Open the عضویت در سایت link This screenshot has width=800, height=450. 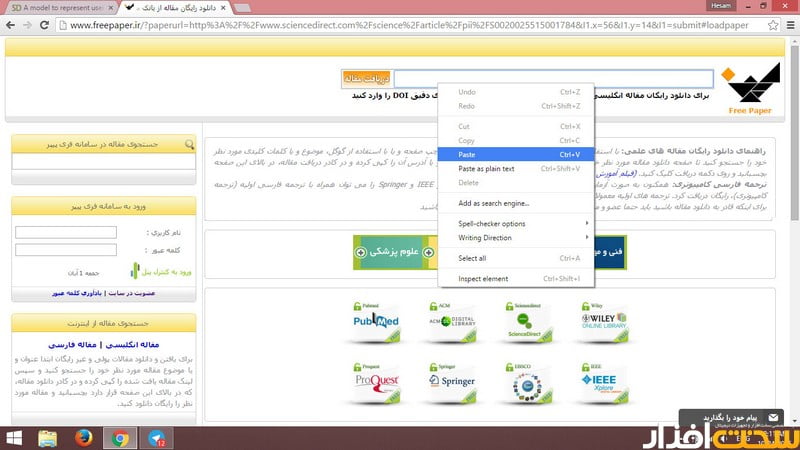(132, 293)
